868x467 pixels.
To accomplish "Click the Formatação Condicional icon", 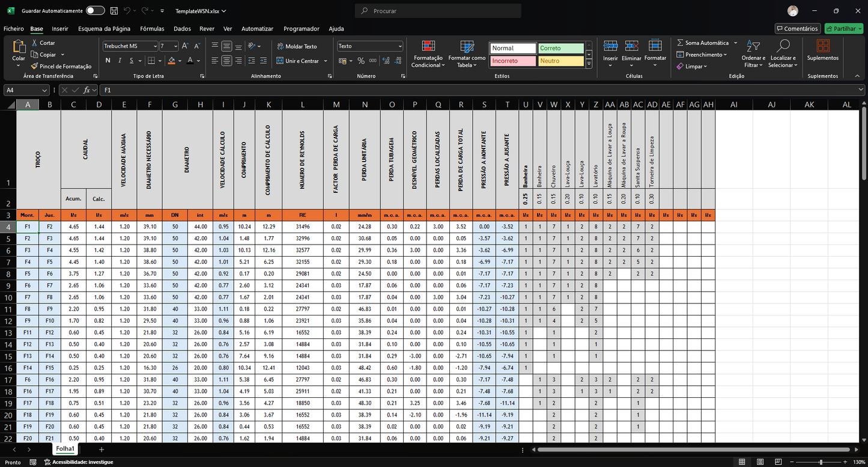I will (x=428, y=46).
